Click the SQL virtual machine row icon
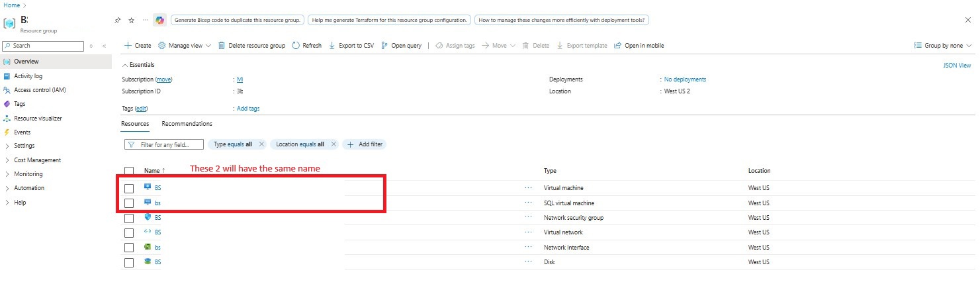 [x=148, y=203]
